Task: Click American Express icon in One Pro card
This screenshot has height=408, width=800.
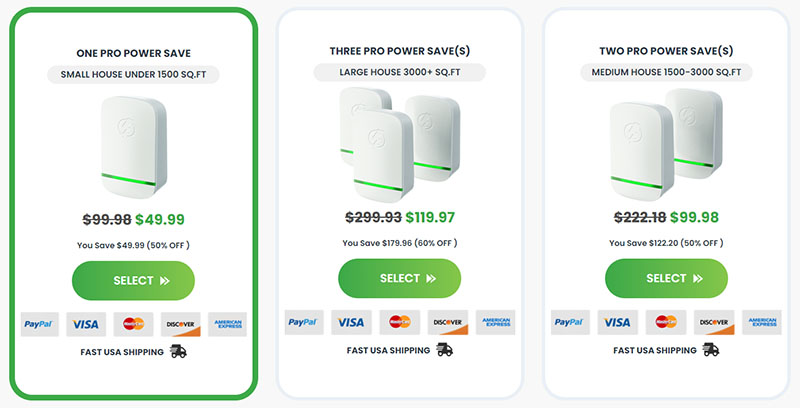Action: [x=227, y=324]
